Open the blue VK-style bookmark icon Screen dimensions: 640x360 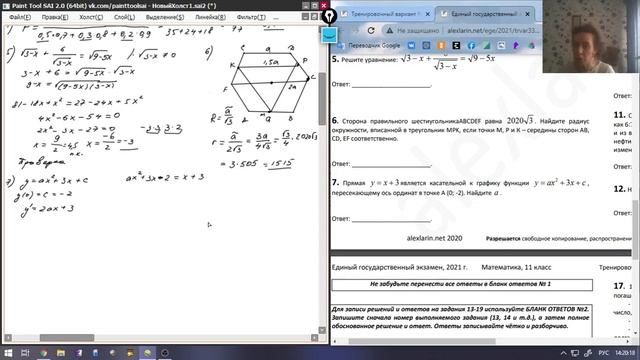[411, 45]
